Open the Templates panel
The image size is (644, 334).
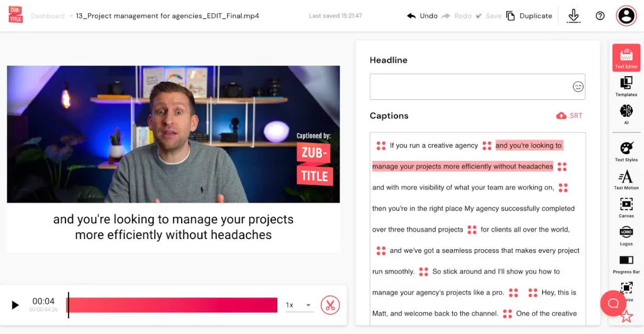point(626,86)
